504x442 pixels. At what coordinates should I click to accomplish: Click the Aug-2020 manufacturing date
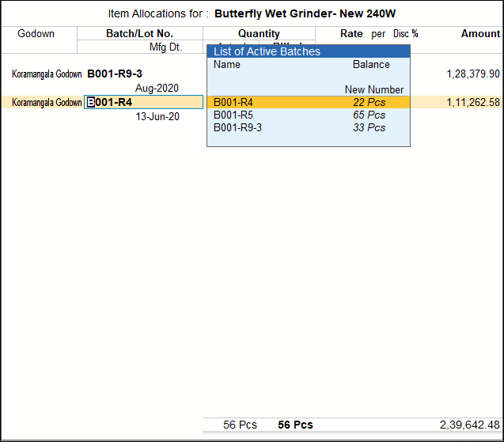[x=157, y=88]
